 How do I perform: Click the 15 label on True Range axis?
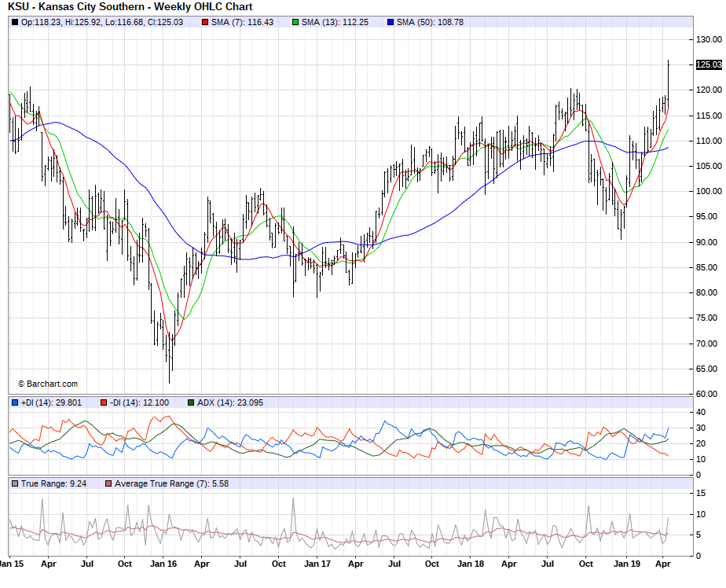[x=701, y=494]
